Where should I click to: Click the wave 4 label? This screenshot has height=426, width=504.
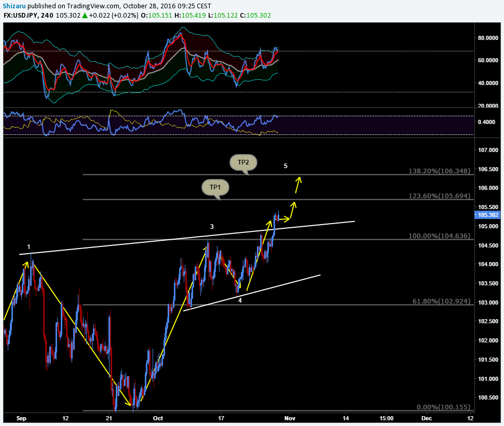[240, 300]
